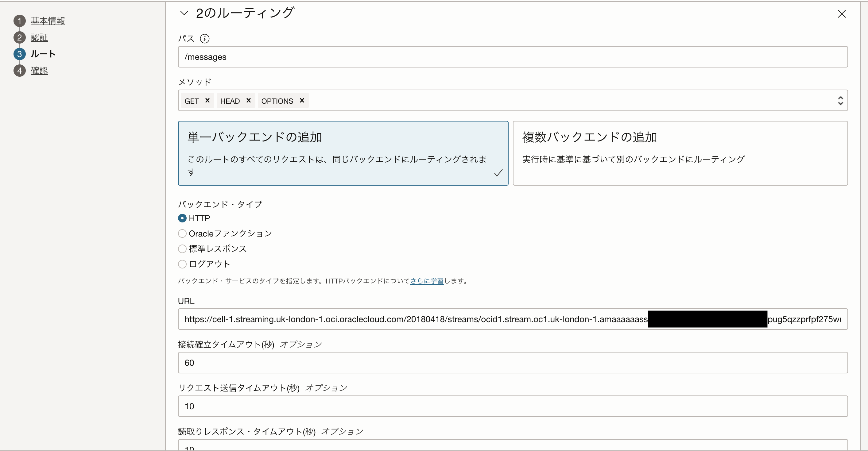This screenshot has width=868, height=451.
Task: Select 標準レスポンス backend type
Action: click(x=182, y=249)
